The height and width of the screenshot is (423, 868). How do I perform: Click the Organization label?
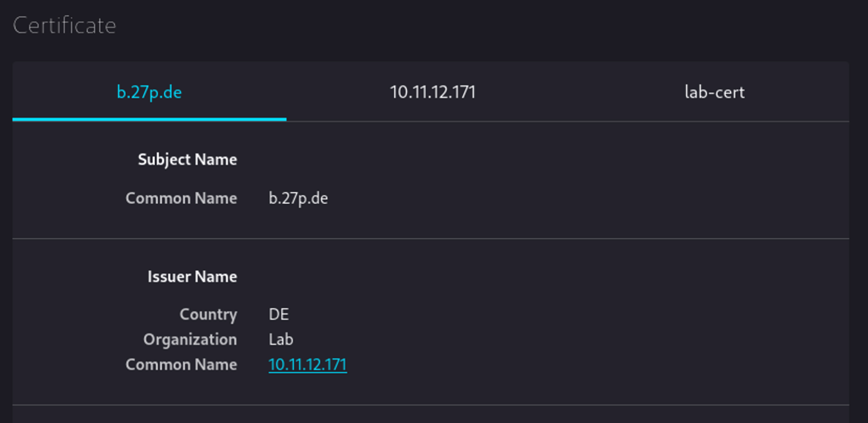click(190, 339)
